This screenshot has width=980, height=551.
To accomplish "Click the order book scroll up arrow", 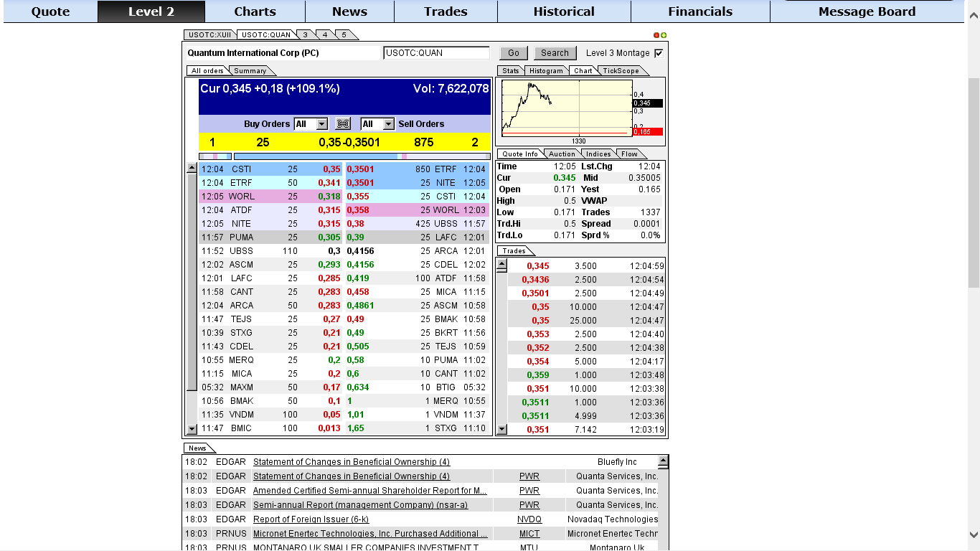I will [x=192, y=169].
